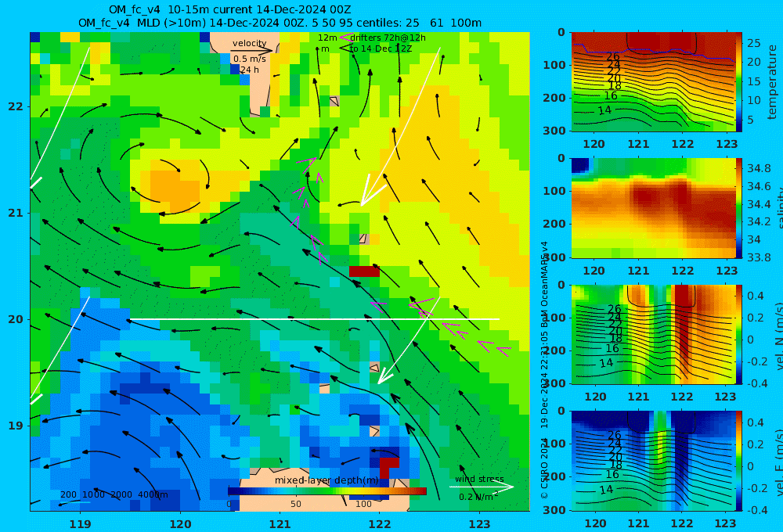Click the 'velocity' legend label
783x532 pixels.
249,43
